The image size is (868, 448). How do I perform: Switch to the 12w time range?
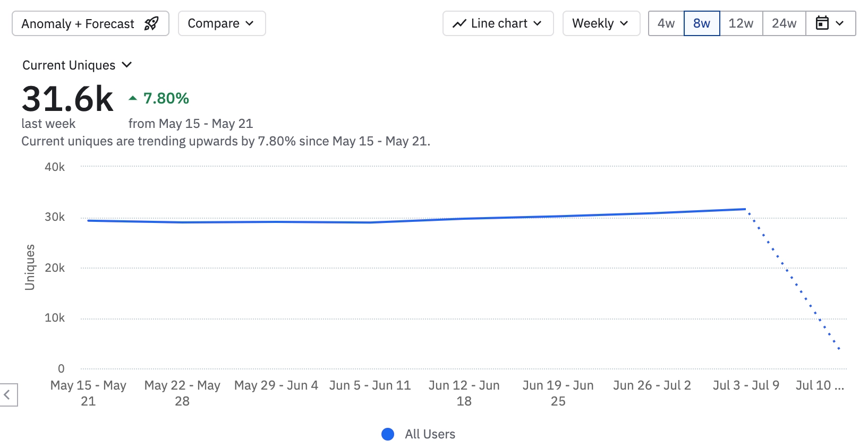click(x=741, y=23)
